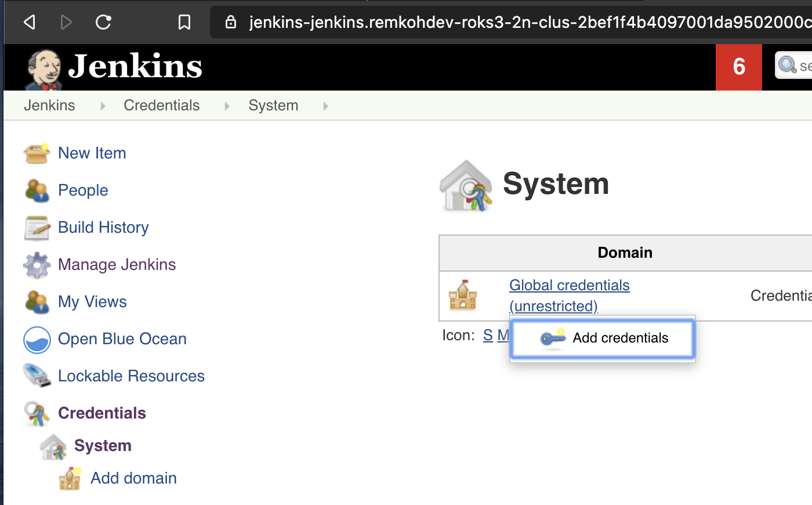This screenshot has width=812, height=505.
Task: View site info via the padlock icon
Action: (231, 22)
